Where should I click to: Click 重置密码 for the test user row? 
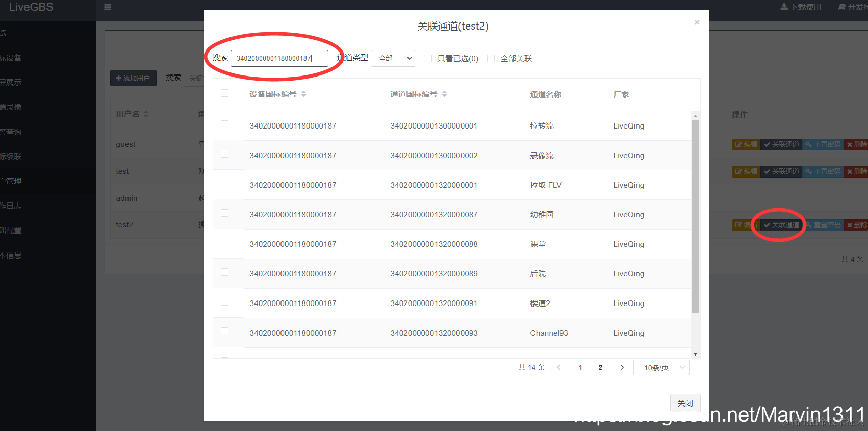823,171
